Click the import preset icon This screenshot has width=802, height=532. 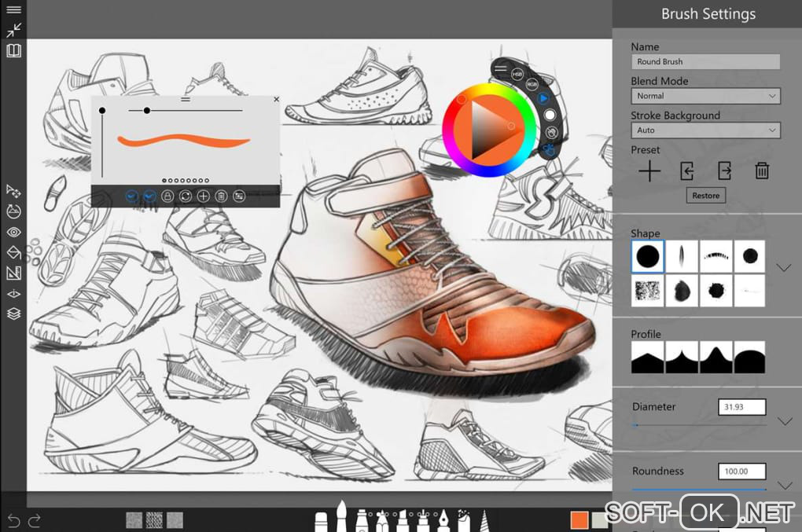687,171
